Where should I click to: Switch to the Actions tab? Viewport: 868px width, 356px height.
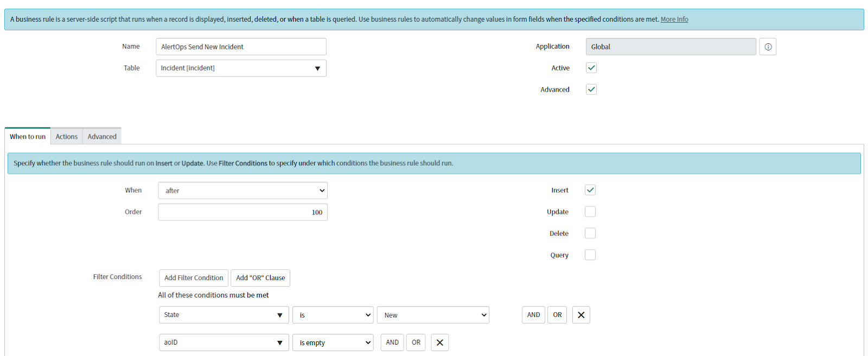66,137
